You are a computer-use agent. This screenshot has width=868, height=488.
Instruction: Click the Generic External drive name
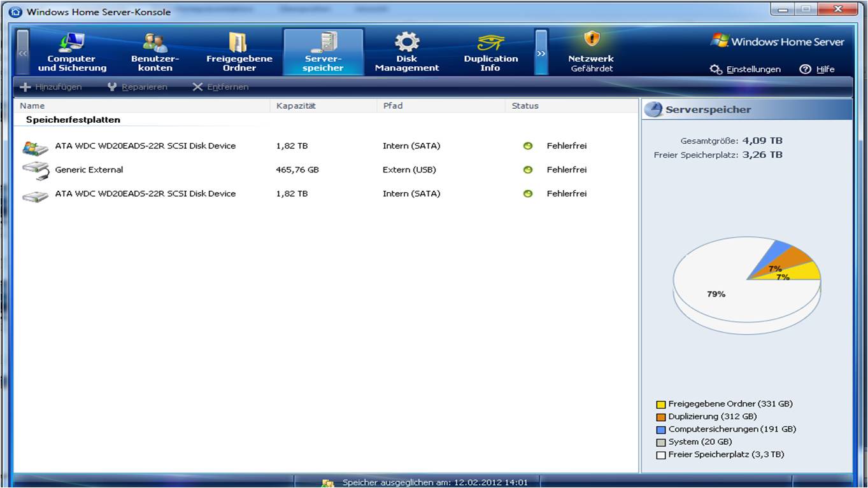pos(89,170)
